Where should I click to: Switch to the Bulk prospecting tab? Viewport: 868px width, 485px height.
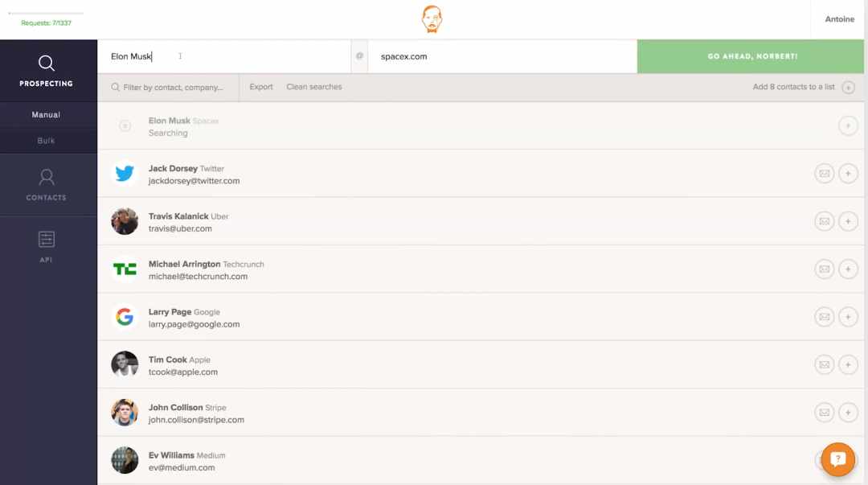(x=46, y=141)
